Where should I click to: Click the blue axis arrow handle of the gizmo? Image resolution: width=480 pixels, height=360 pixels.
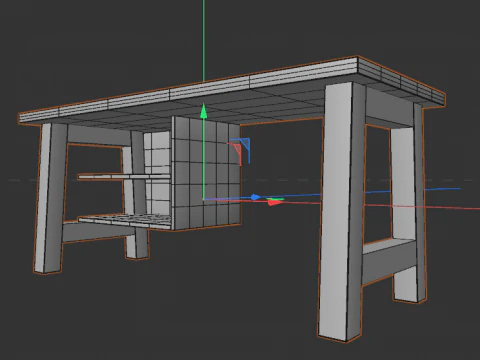pos(255,197)
